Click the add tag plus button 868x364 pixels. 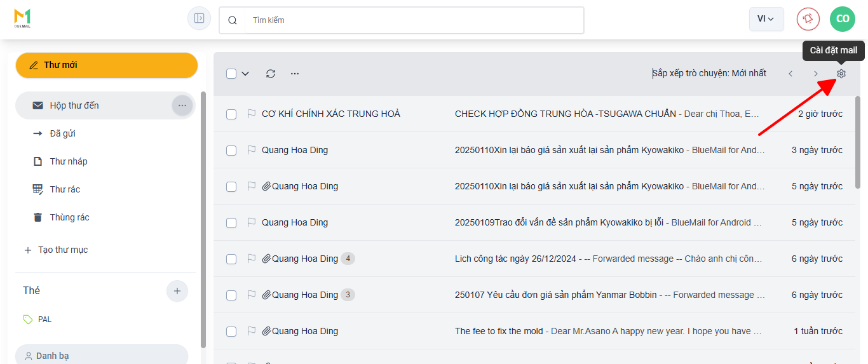pyautogui.click(x=177, y=291)
